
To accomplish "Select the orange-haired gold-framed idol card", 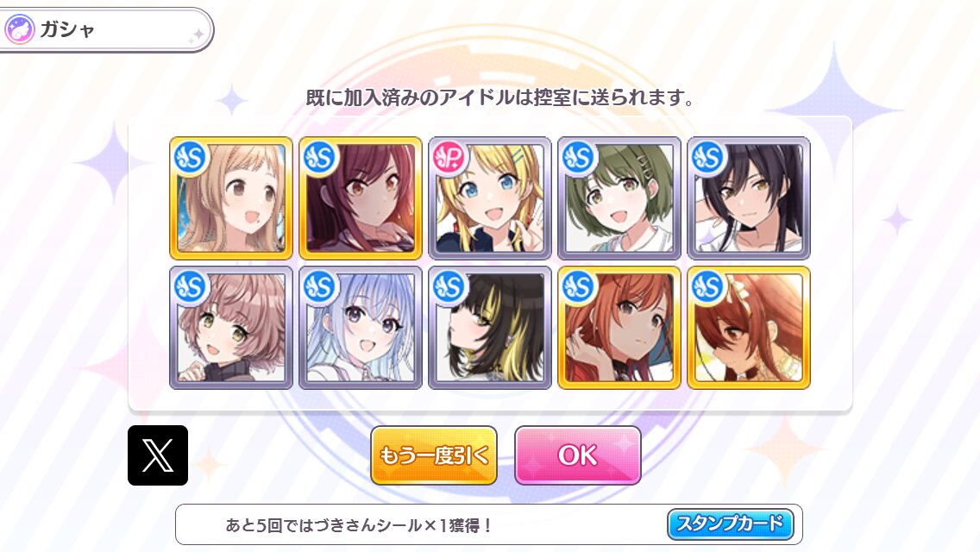I will click(619, 328).
